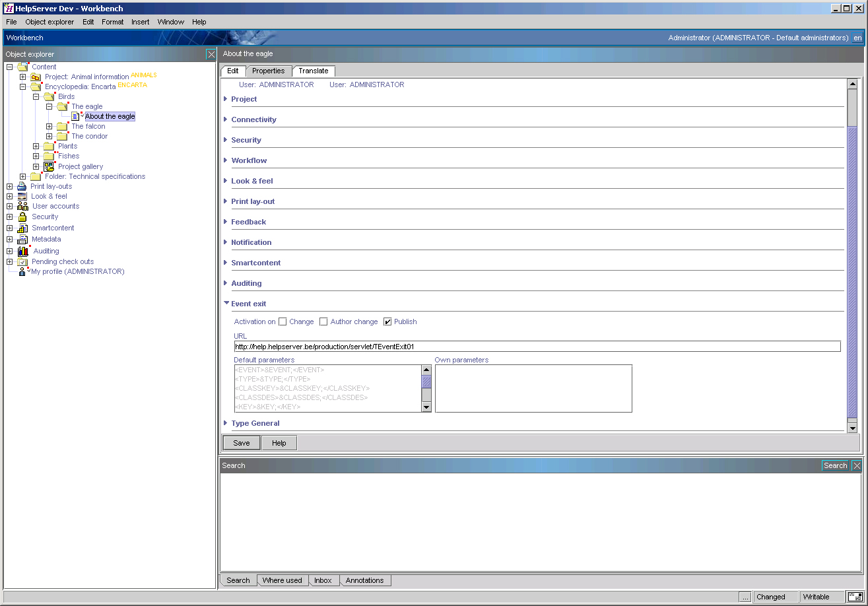Image resolution: width=868 pixels, height=606 pixels.
Task: Open the Print lay-outs section icon
Action: click(22, 186)
